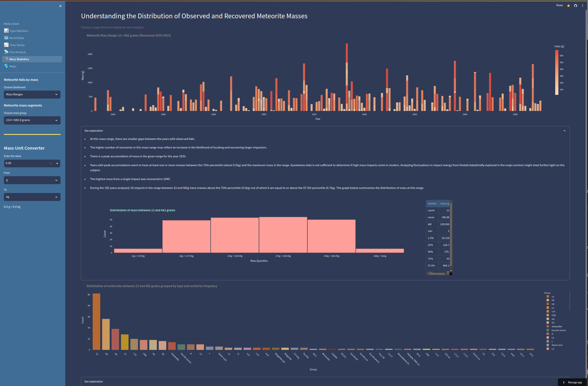Image resolution: width=588 pixels, height=386 pixels.
Task: Collapse the first See explanation expander
Action: coord(325,131)
